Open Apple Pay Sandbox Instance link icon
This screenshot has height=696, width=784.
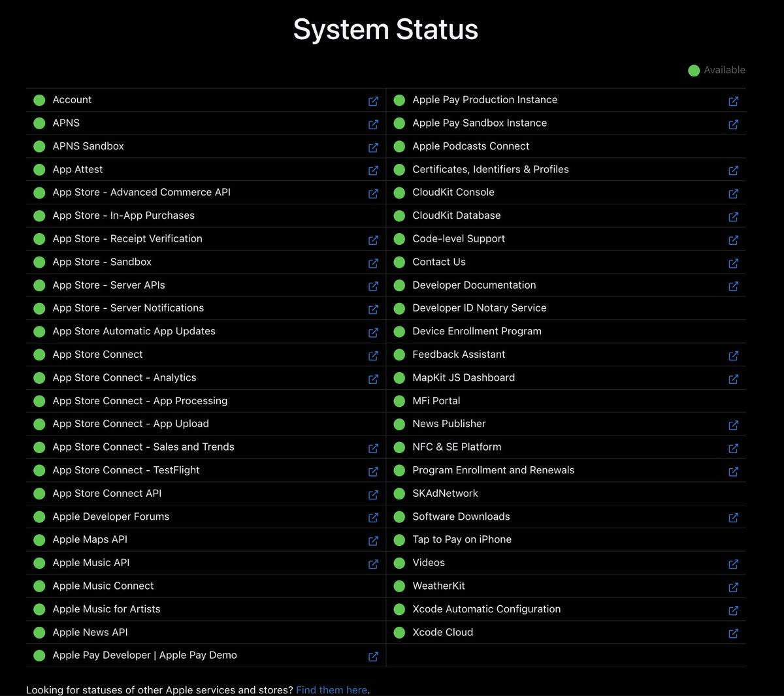pos(734,124)
